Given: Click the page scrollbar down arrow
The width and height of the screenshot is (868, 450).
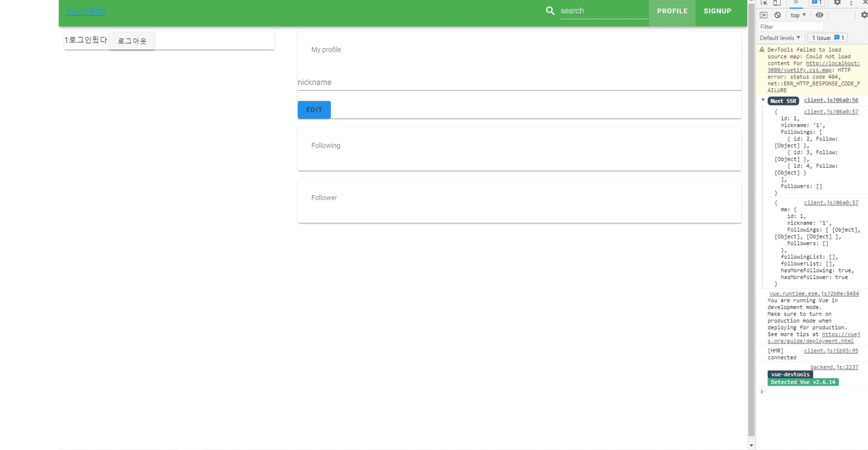Looking at the screenshot, I should tap(751, 445).
